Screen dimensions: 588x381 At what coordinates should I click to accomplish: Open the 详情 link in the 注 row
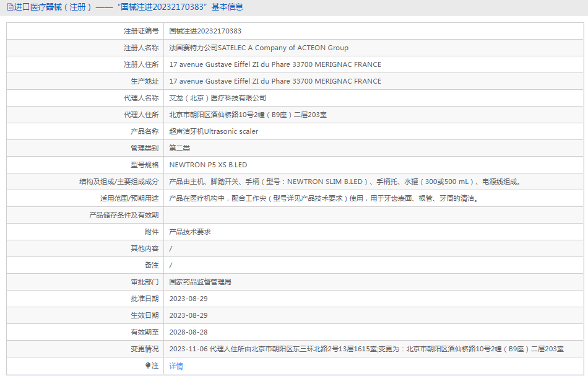(176, 366)
